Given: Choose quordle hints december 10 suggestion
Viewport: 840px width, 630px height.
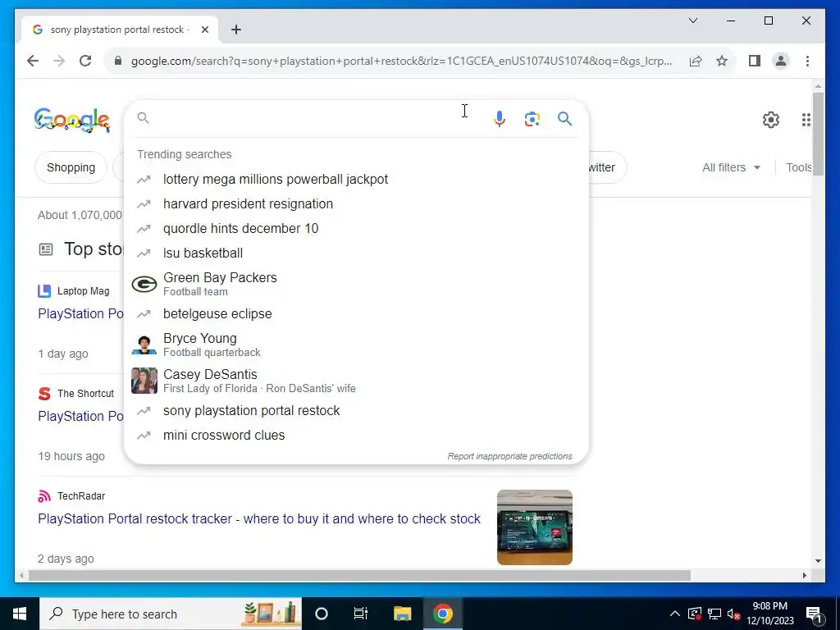Looking at the screenshot, I should click(356, 229).
